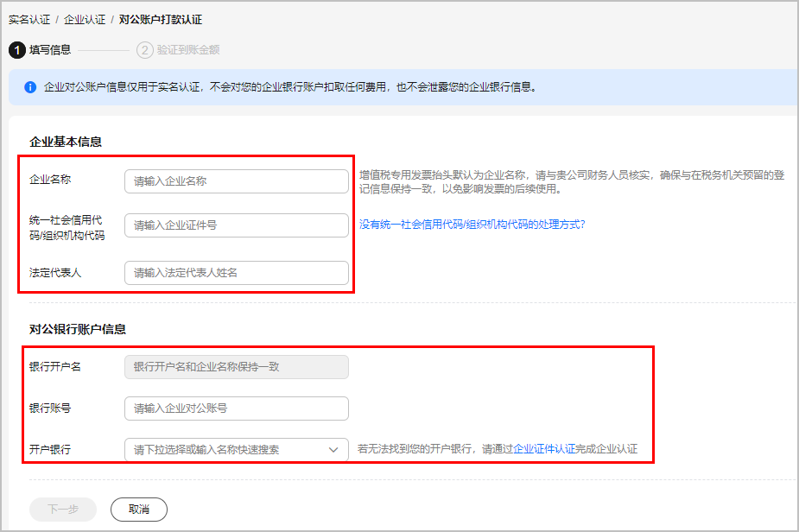This screenshot has width=799, height=532.
Task: Click the step 1 circle icon
Action: point(16,50)
